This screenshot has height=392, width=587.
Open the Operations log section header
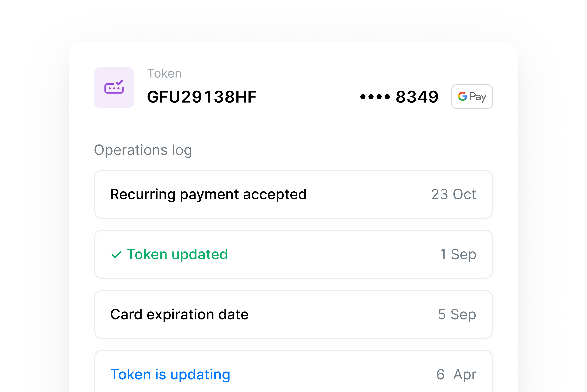143,150
